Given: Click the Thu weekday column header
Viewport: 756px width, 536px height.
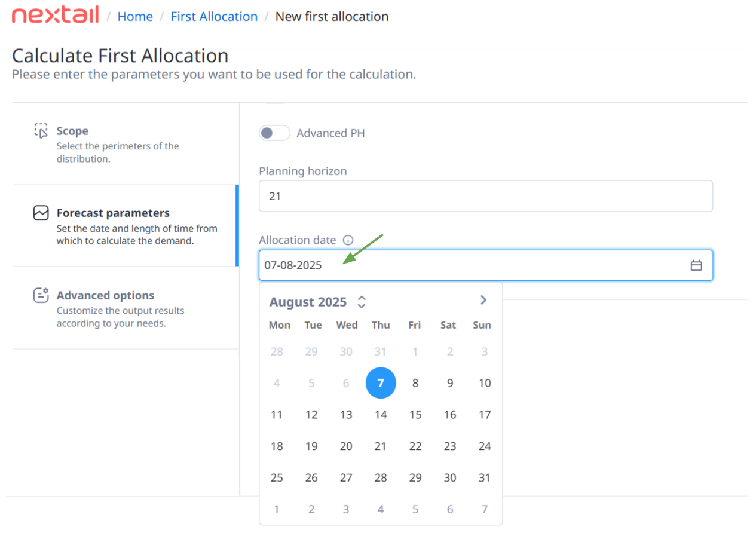Looking at the screenshot, I should point(381,325).
